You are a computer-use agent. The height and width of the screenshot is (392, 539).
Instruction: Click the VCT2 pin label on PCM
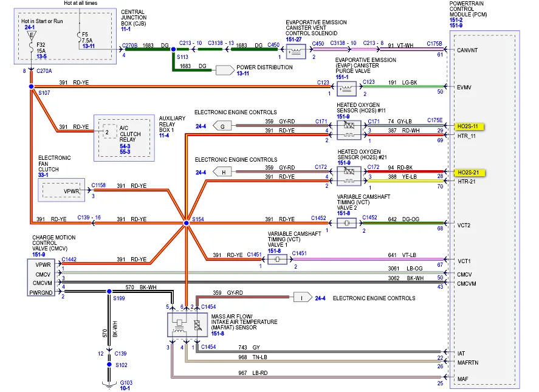[x=464, y=225]
